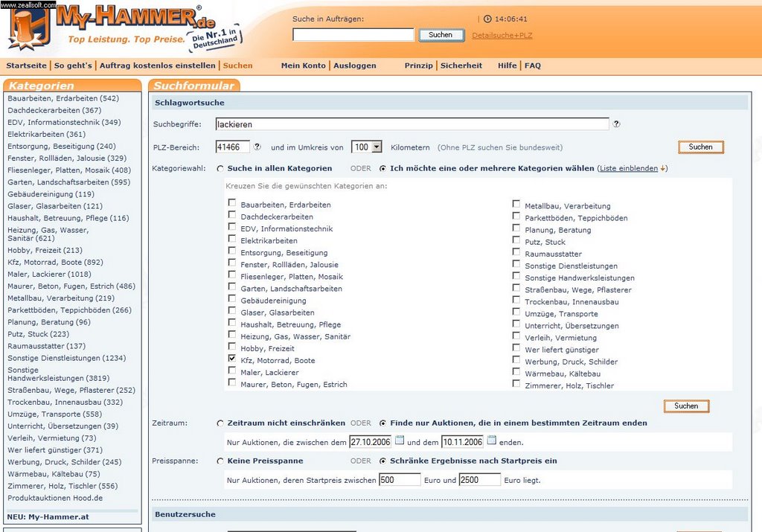Choose 'Zeitraum nicht einschränken' radio option
Viewport: 762px width, 532px height.
coord(220,423)
